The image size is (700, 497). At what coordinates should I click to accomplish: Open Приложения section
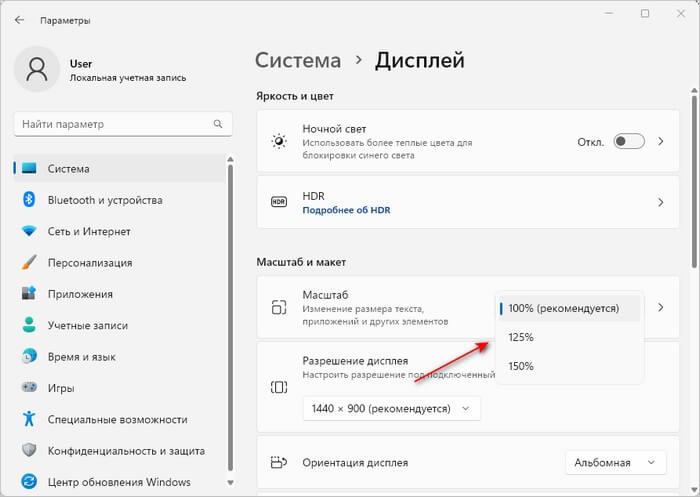pos(80,294)
